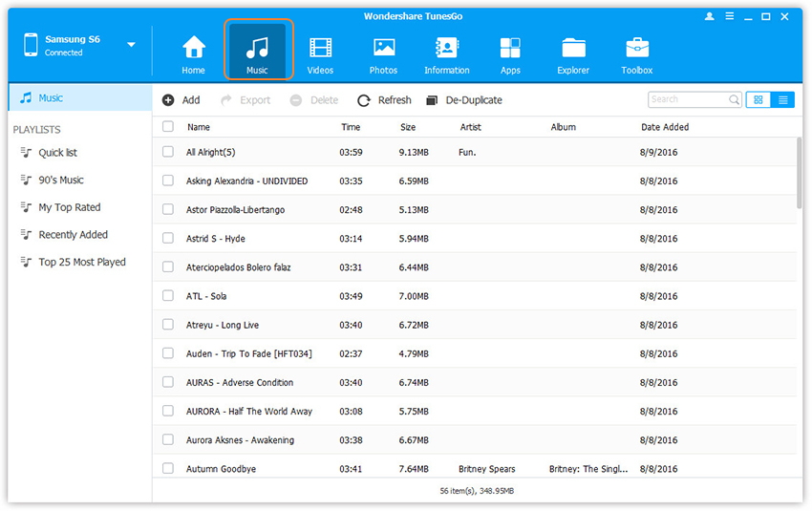Open the My Top Rated playlist

(70, 207)
